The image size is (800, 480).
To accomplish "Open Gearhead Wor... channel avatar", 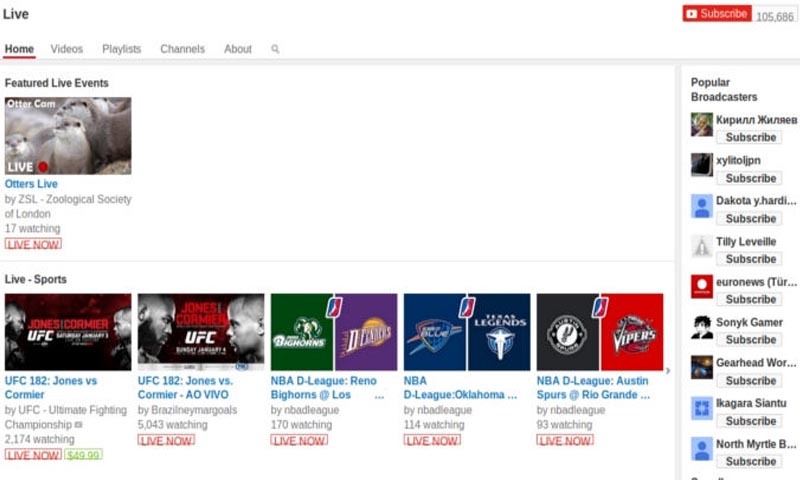I will point(702,368).
